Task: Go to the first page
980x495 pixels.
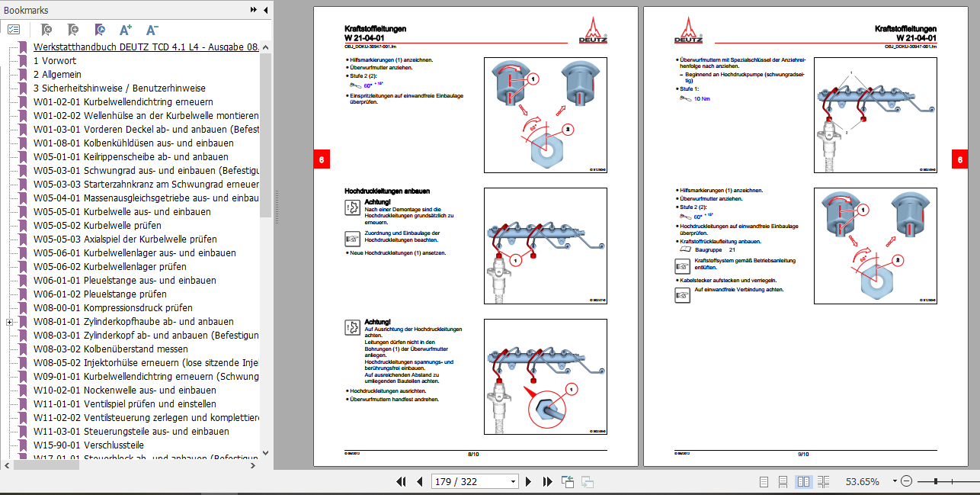Action: click(x=402, y=481)
